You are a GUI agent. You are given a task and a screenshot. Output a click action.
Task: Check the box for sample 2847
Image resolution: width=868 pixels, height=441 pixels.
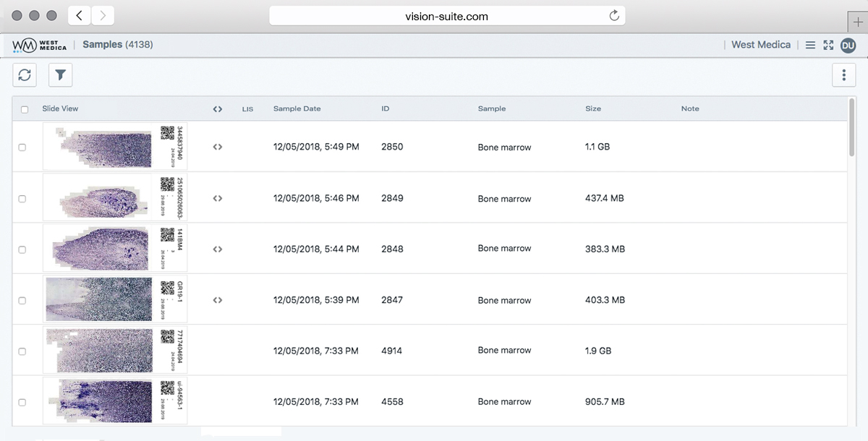22,300
